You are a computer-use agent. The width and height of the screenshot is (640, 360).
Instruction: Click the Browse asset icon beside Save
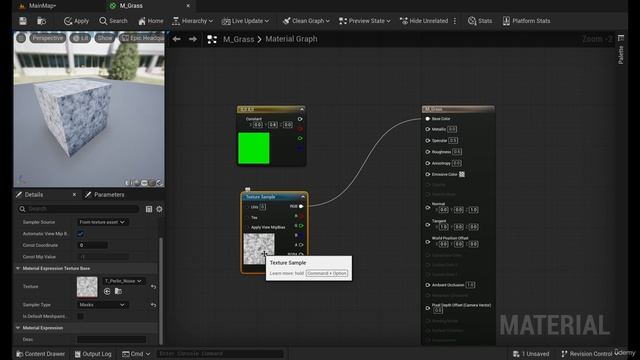pyautogui.click(x=41, y=21)
